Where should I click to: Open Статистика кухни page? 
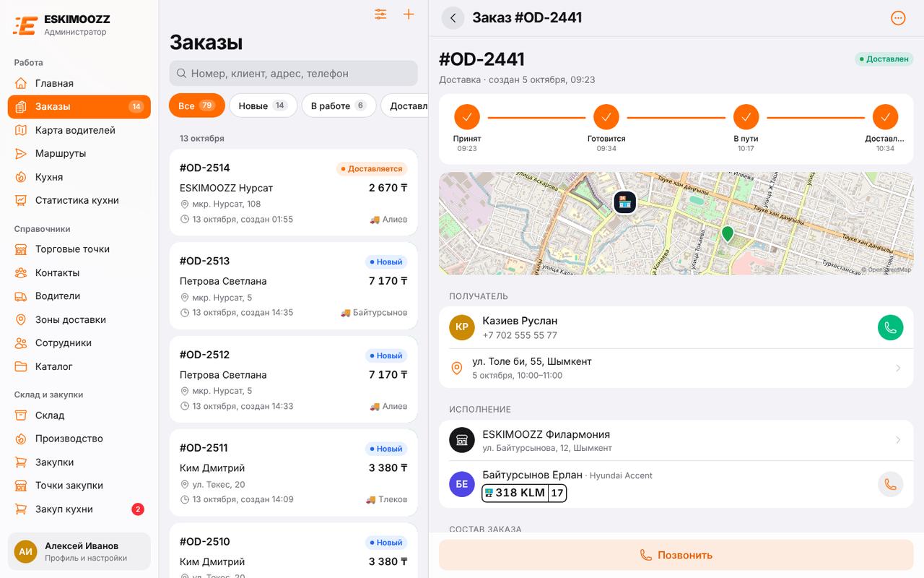79,200
